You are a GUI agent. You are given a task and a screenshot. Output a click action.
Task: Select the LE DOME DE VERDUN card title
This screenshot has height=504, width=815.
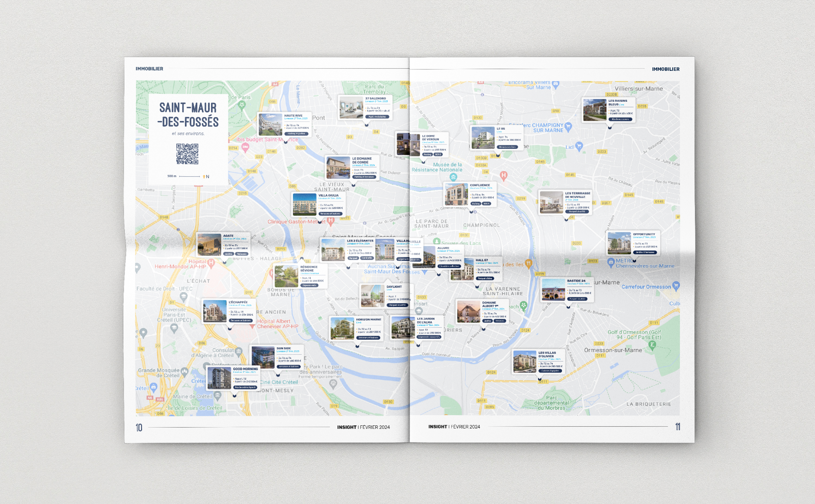click(430, 138)
